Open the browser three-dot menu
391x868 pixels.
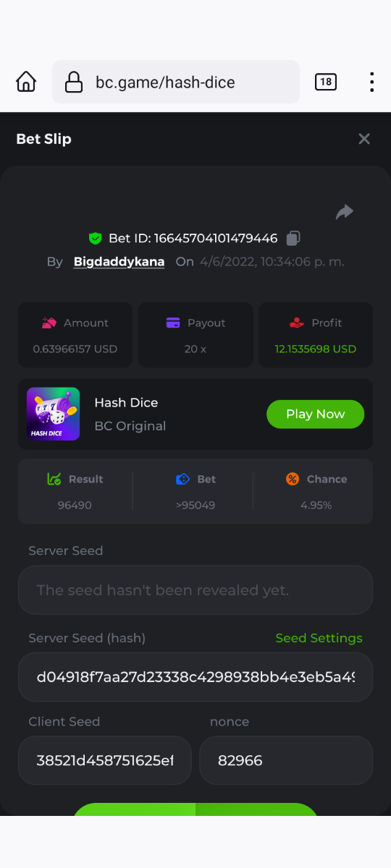[x=371, y=82]
